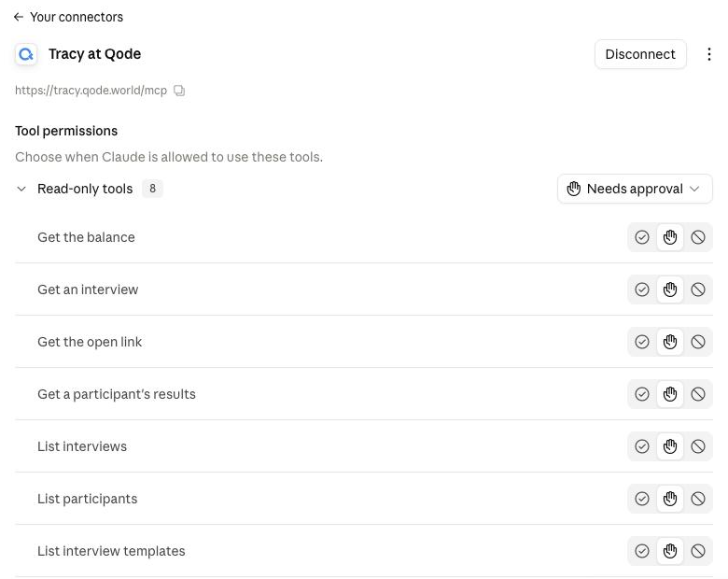Viewport: 728px width, 579px height.
Task: Click the Get the balance label
Action: (x=87, y=237)
